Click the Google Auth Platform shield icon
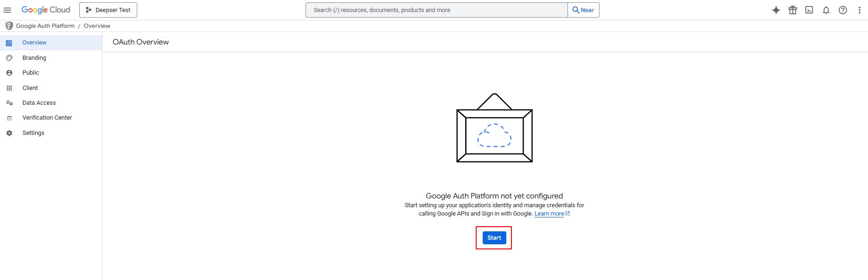Image resolution: width=868 pixels, height=280 pixels. [x=9, y=26]
